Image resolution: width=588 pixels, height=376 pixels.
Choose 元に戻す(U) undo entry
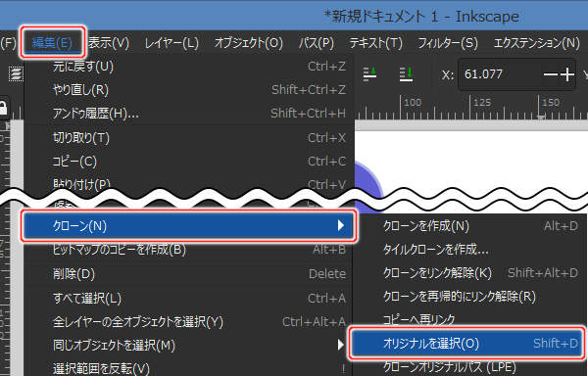[x=189, y=67]
